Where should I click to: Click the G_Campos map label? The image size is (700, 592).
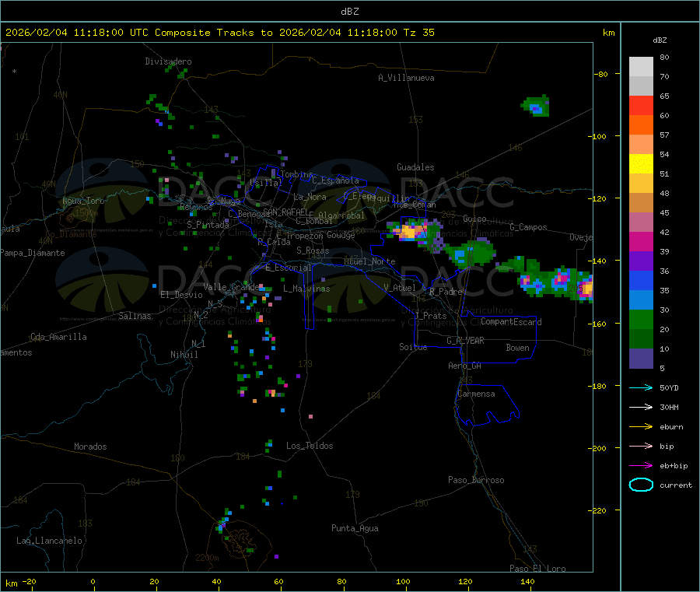(528, 227)
